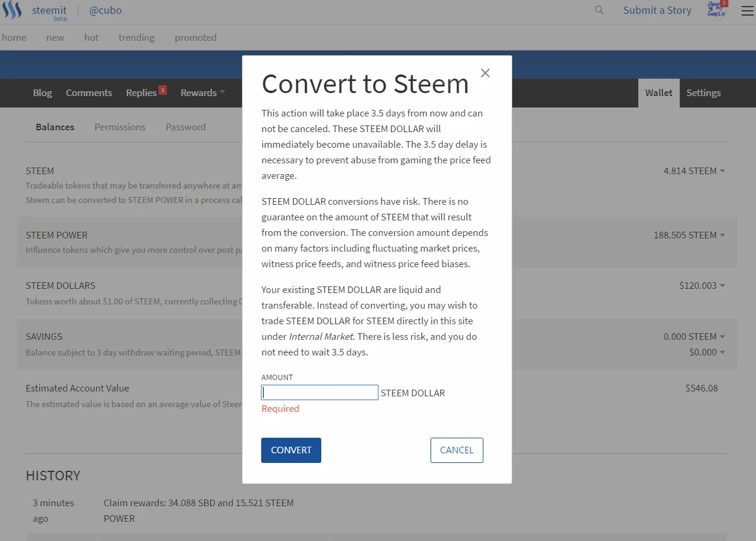Image resolution: width=756 pixels, height=541 pixels.
Task: Click the Steemit logo icon
Action: [12, 11]
